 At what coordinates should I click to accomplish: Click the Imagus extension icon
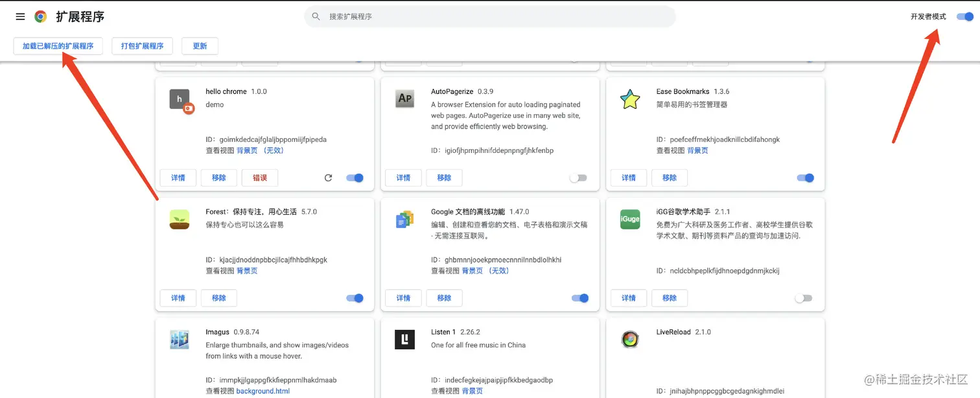pyautogui.click(x=180, y=340)
